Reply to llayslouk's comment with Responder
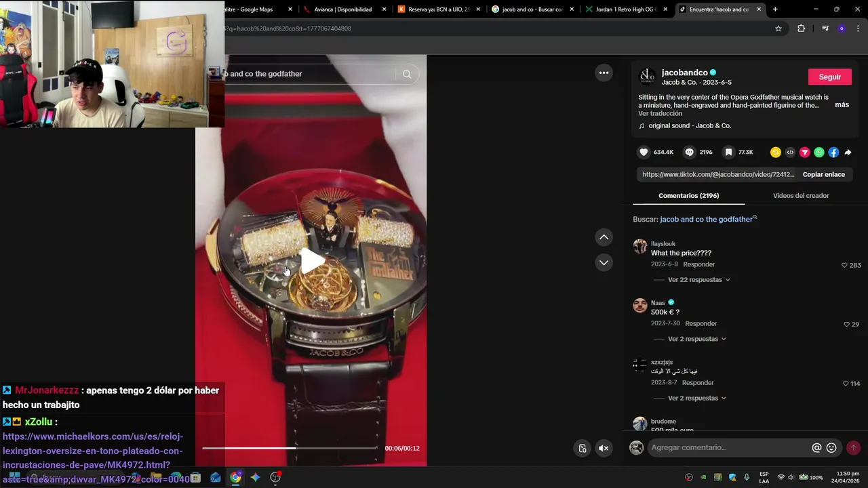The width and height of the screenshot is (868, 488). 698,264
